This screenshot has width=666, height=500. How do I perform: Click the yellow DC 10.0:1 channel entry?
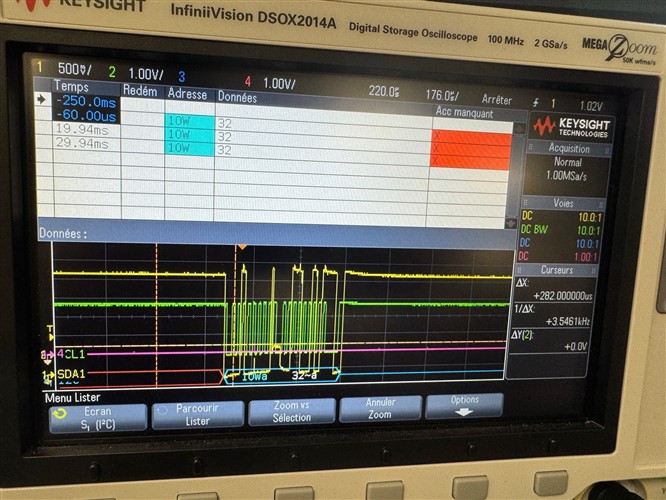click(562, 217)
